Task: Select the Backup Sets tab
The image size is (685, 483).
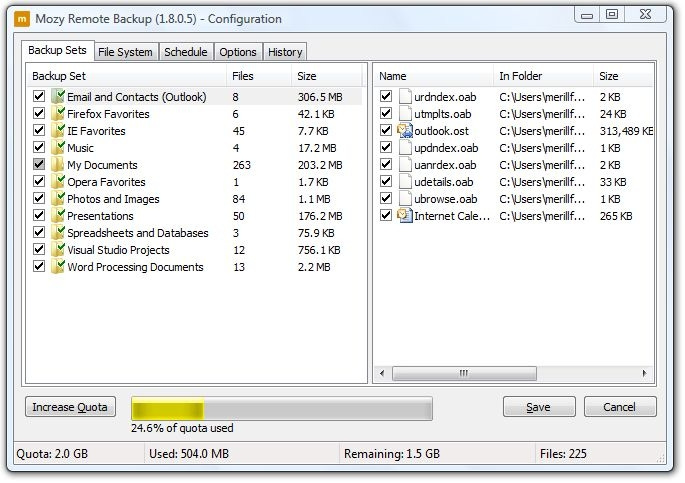Action: 57,51
